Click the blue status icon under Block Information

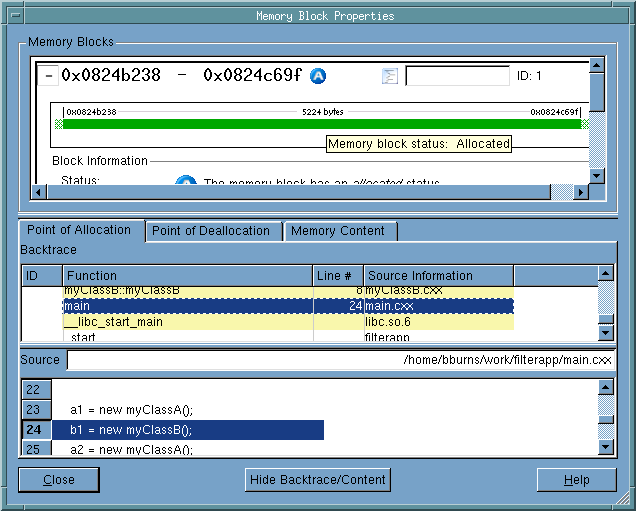[x=185, y=183]
